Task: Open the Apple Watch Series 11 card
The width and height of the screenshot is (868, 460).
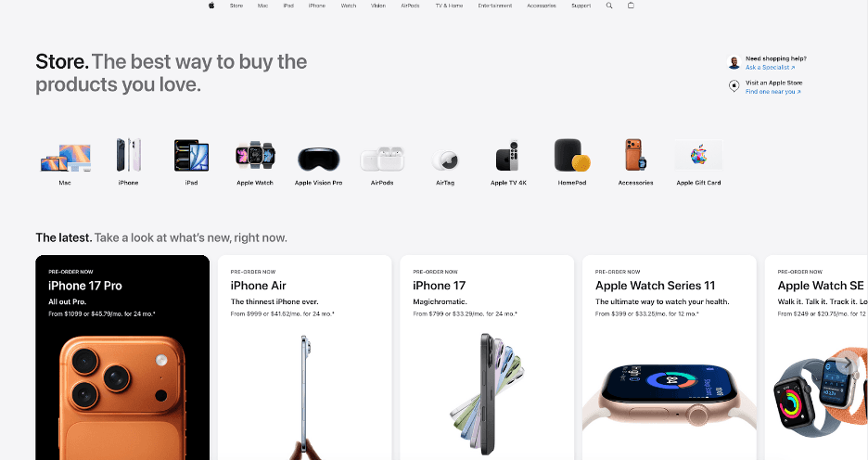Action: [x=670, y=358]
